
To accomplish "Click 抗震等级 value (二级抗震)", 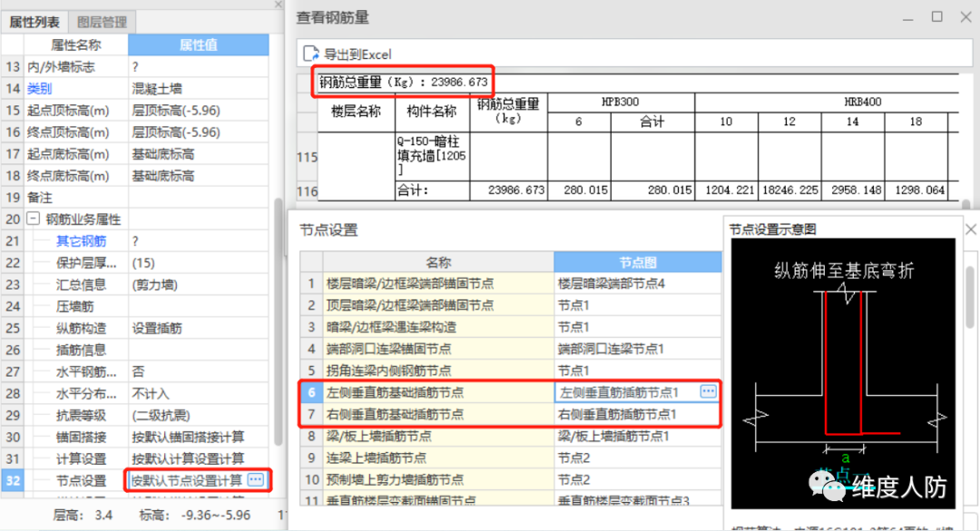I will [x=199, y=416].
